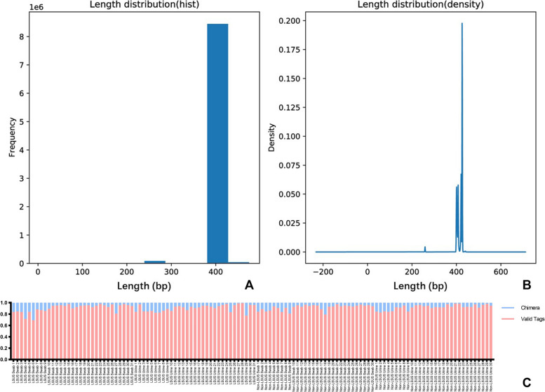545x392 pixels.
Task: Click y-axis tick '4' in the histogram
Action: (x=22, y=150)
